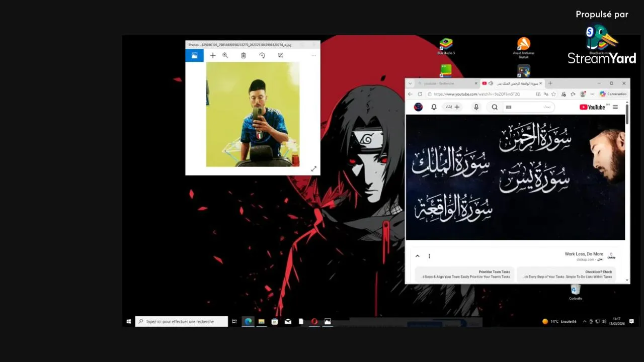Click the YouTube video player

click(515, 177)
